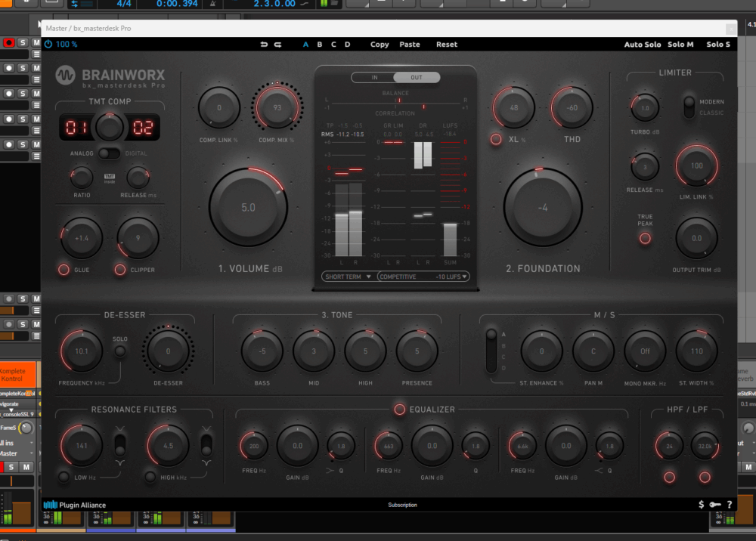Toggle the high-pass filter button under the 24 knob

[x=669, y=477]
